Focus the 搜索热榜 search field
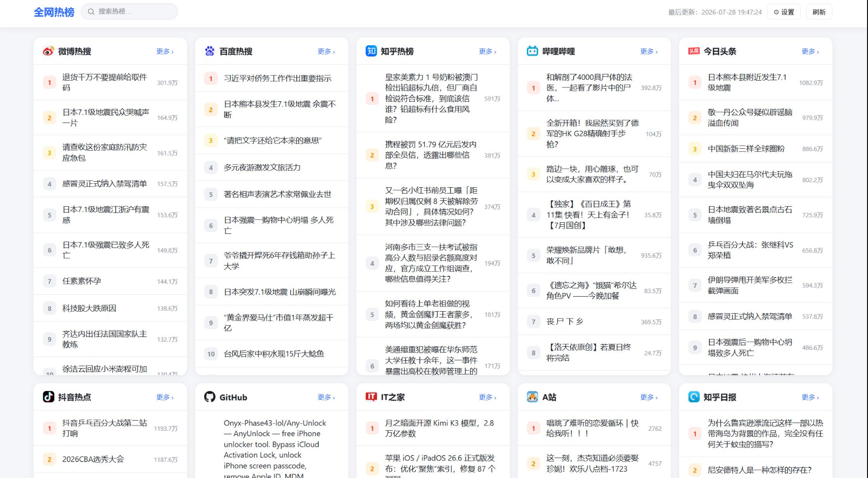This screenshot has height=478, width=868. tap(129, 12)
